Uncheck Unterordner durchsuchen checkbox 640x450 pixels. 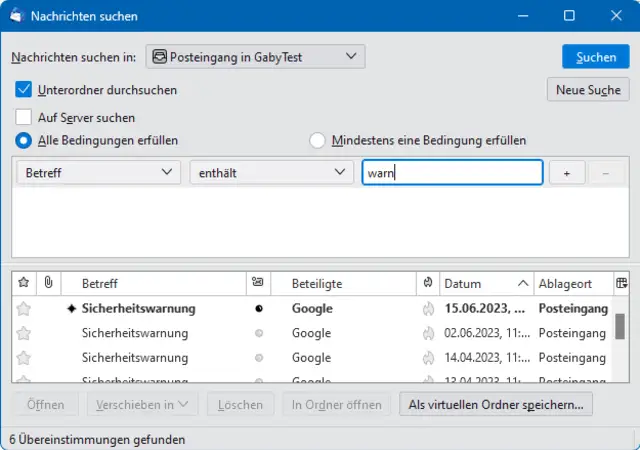[25, 90]
